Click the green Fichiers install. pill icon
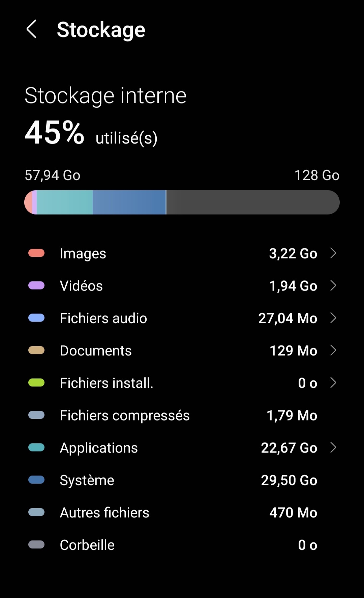This screenshot has height=598, width=364. click(36, 383)
